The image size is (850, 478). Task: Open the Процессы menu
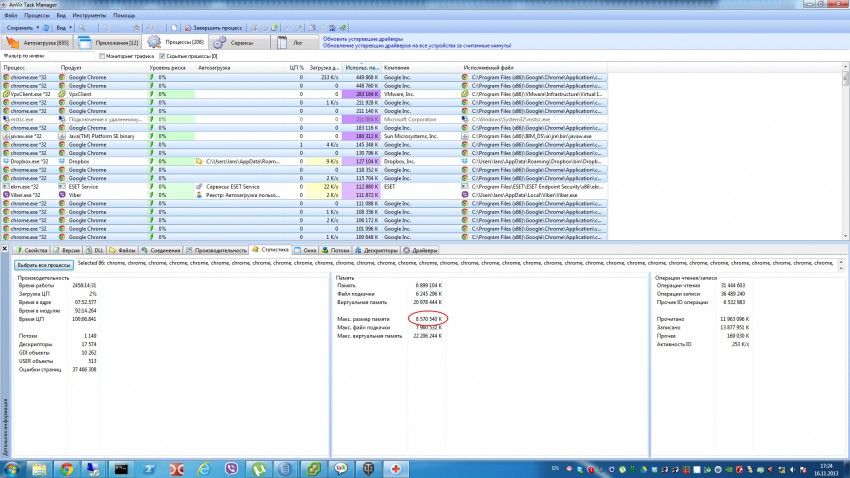[x=37, y=17]
